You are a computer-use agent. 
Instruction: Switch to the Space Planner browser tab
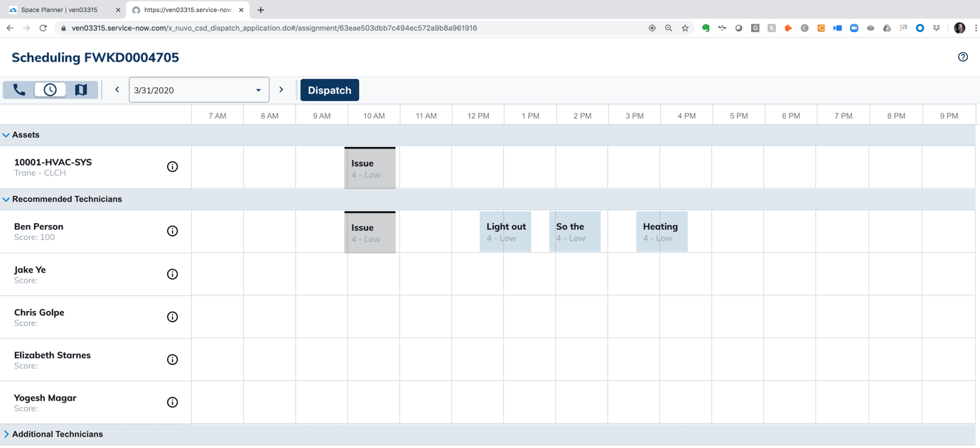[x=64, y=10]
